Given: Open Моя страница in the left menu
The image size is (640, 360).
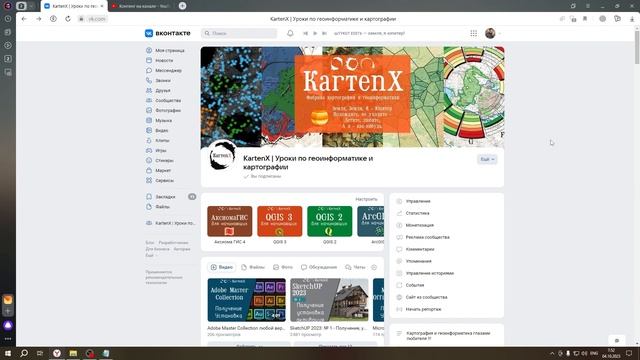Looking at the screenshot, I should tap(165, 51).
